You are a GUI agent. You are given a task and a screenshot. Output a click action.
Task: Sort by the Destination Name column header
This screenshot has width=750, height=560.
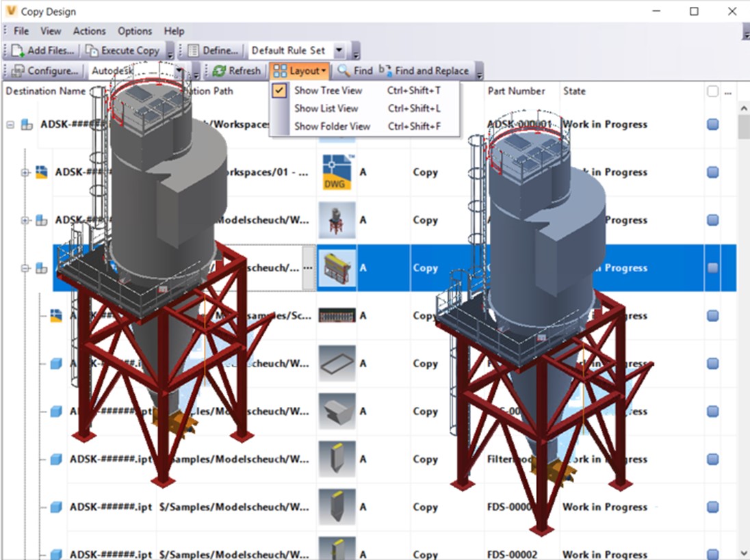click(45, 91)
